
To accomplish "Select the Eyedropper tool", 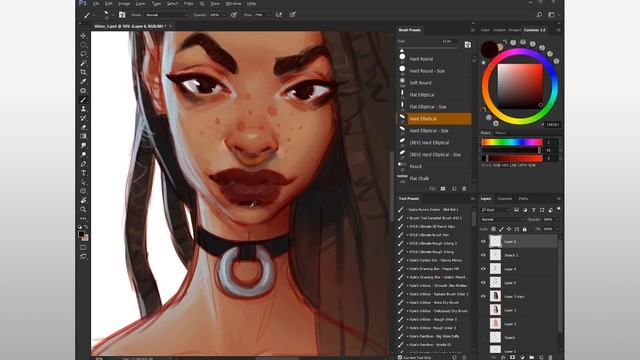I will [x=83, y=81].
